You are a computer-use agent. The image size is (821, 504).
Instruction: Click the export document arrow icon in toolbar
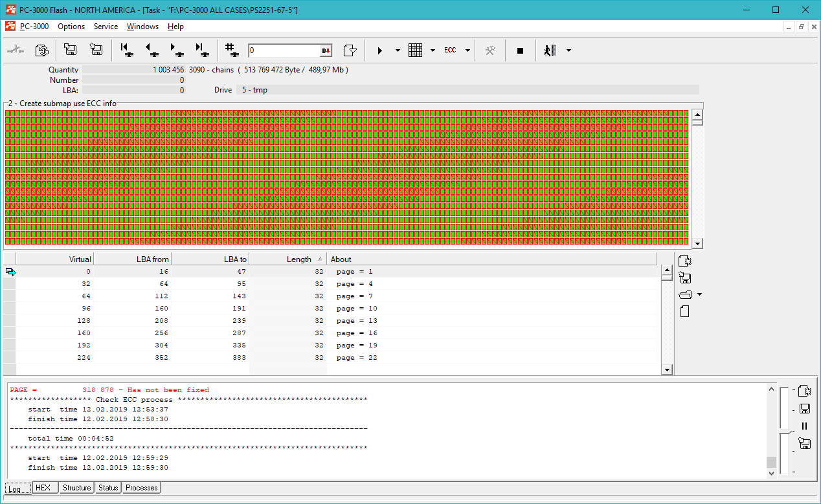click(x=350, y=50)
